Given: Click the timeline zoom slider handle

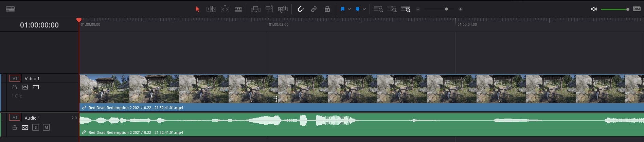Looking at the screenshot, I should pyautogui.click(x=446, y=9).
